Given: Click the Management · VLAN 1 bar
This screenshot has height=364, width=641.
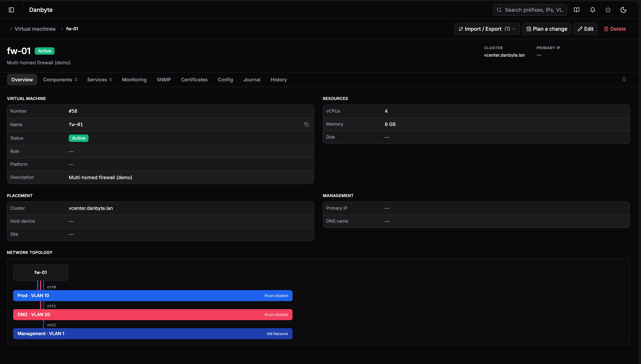Looking at the screenshot, I should [x=153, y=334].
